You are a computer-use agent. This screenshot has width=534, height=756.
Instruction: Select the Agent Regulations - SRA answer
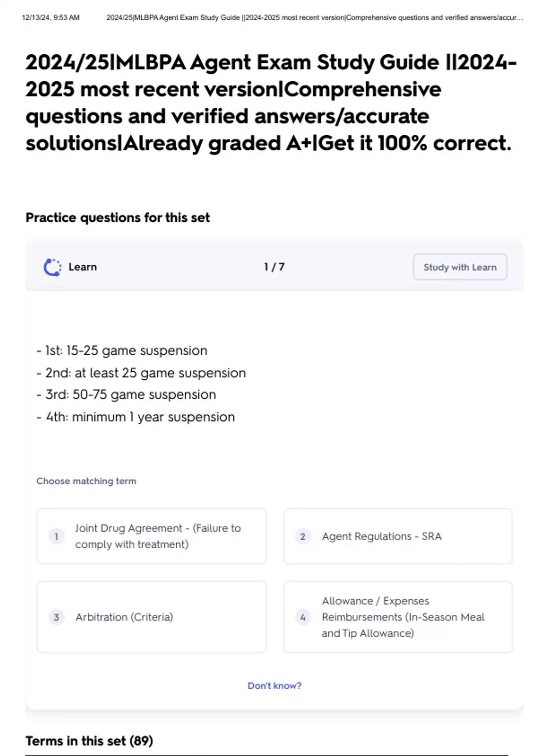coord(398,536)
